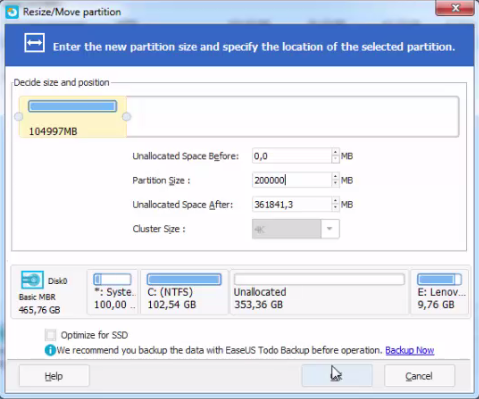
Task: Click the right resize handle of partition bar
Action: coord(127,117)
